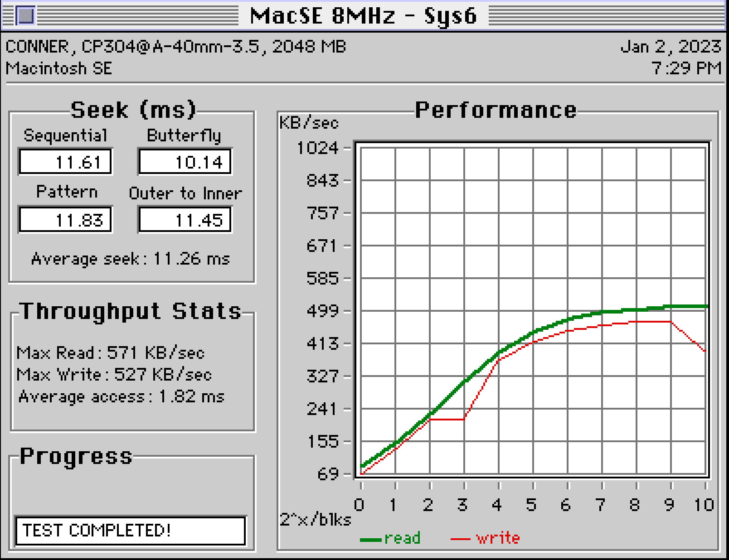Click the Pattern seek value box
This screenshot has width=729, height=560.
point(65,220)
